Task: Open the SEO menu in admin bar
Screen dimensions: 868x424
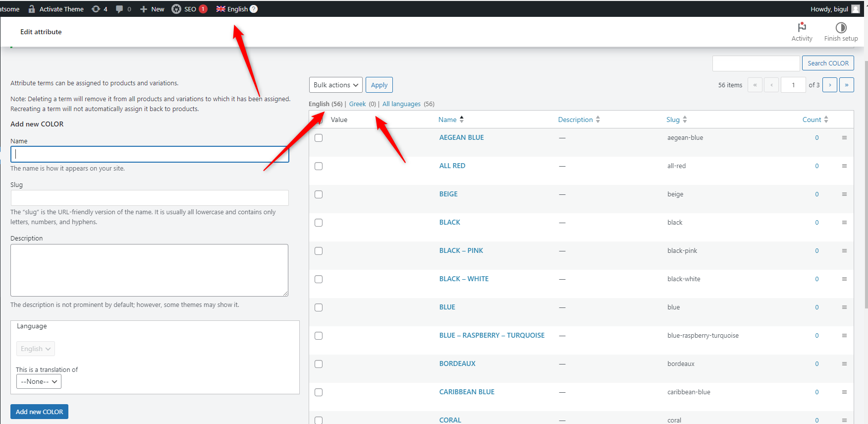Action: (x=189, y=9)
